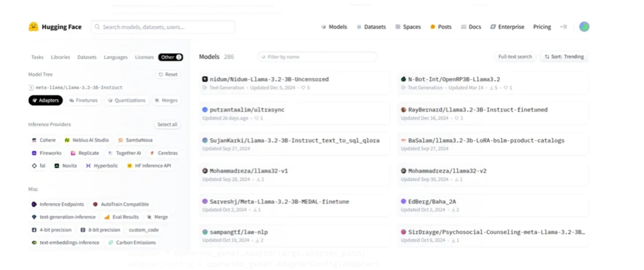
Task: Switch to the Libraries filter tab
Action: (61, 57)
